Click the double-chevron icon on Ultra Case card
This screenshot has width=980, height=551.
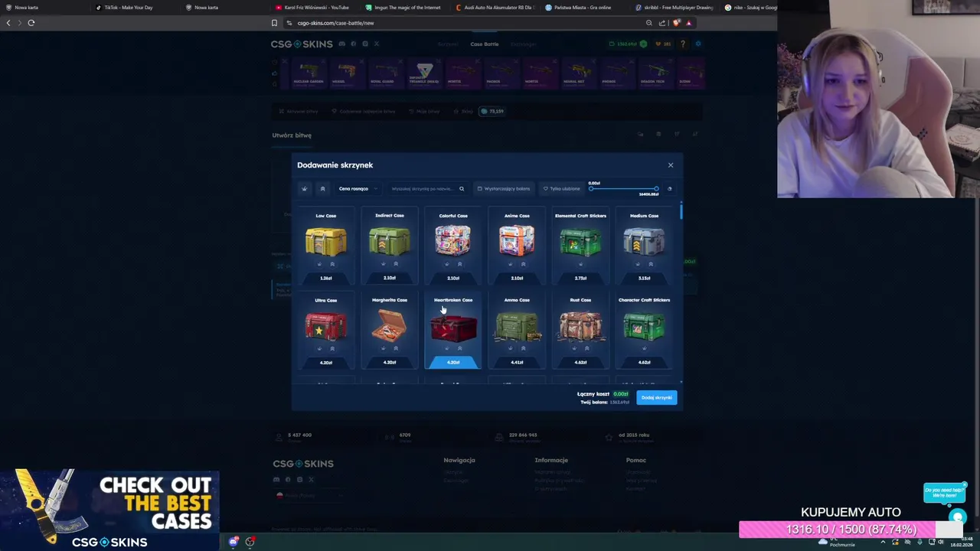pos(332,348)
